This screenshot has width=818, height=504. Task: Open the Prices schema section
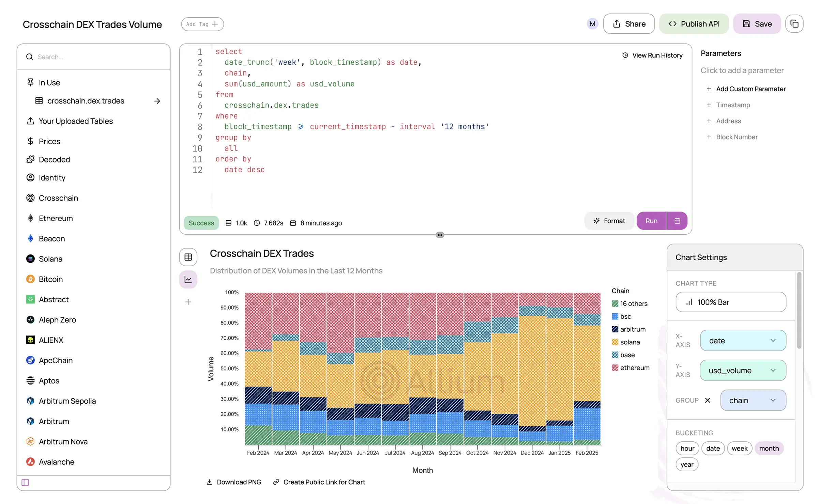click(49, 141)
